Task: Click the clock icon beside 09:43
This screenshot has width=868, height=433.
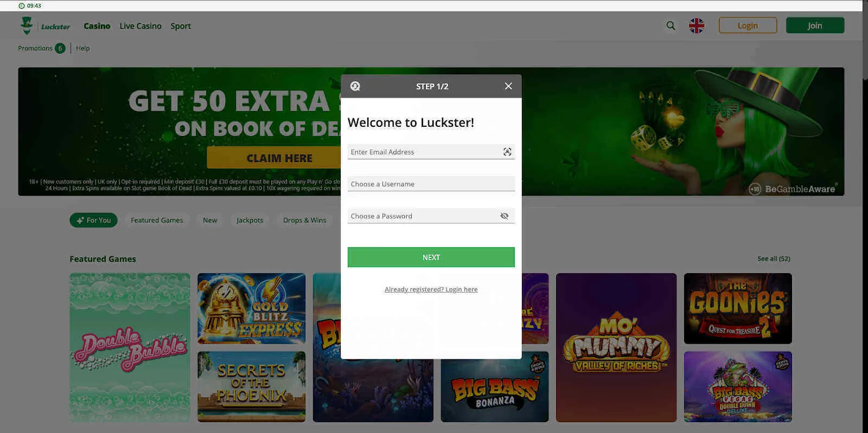Action: (x=22, y=5)
